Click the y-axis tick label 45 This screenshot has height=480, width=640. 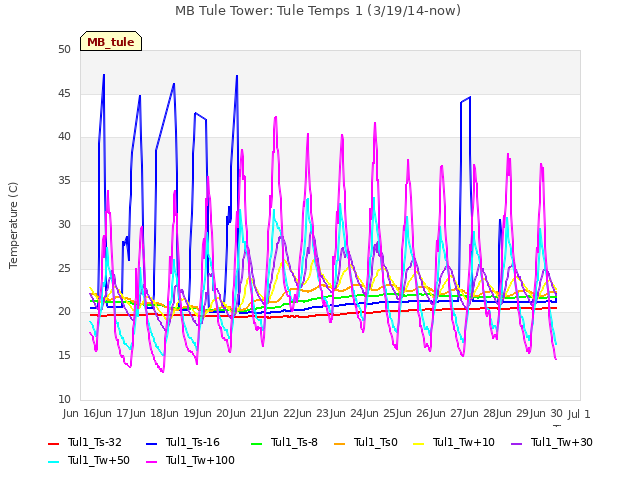coord(64,93)
